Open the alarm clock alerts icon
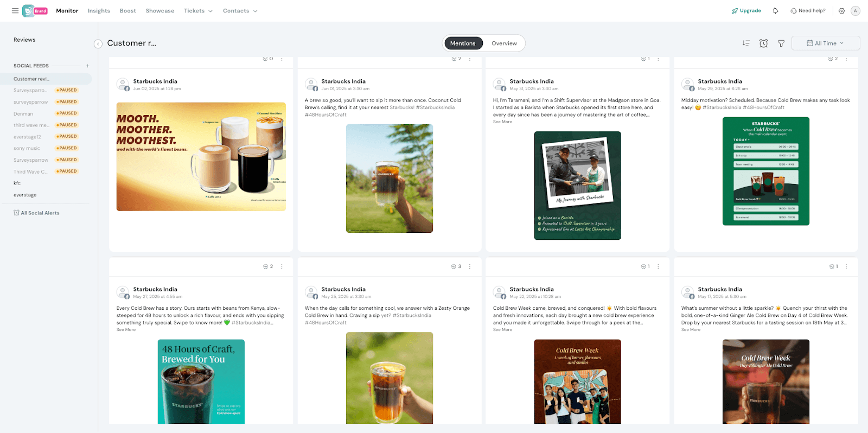 coord(763,43)
